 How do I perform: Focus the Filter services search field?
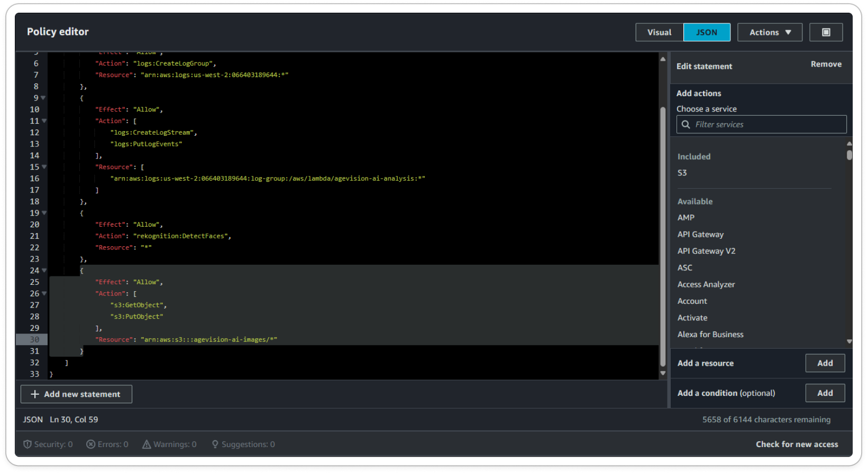(761, 124)
